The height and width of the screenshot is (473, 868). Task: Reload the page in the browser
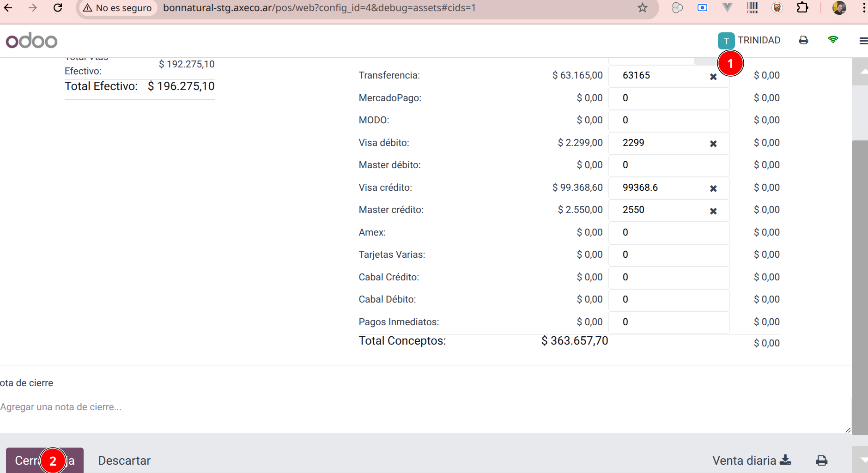click(x=58, y=8)
